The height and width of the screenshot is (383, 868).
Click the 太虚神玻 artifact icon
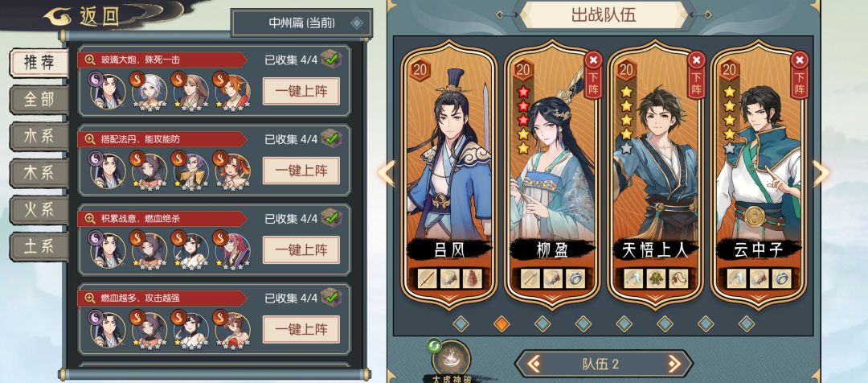(x=451, y=359)
